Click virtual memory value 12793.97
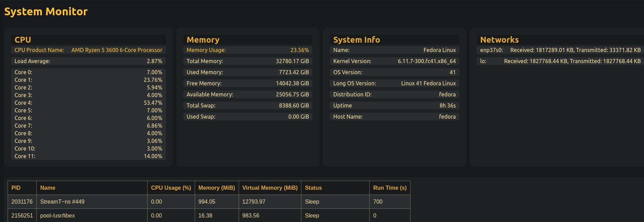The width and height of the screenshot is (644, 222). click(270, 202)
